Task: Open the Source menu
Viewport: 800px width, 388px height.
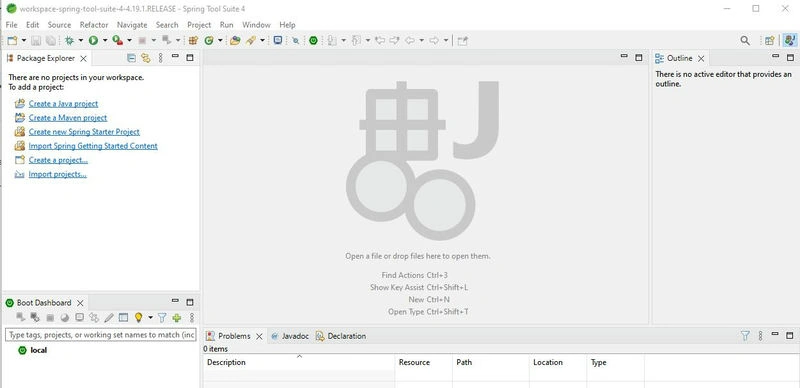Action: [59, 25]
